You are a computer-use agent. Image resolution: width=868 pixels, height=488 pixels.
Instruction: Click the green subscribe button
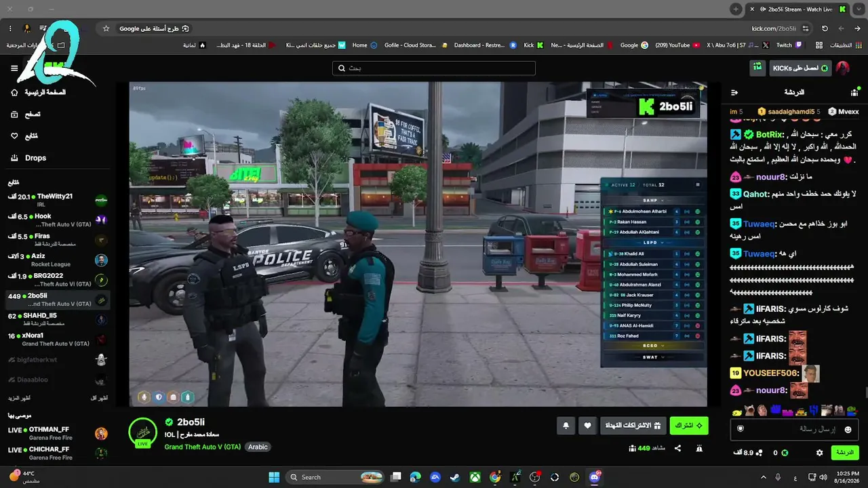(x=689, y=426)
